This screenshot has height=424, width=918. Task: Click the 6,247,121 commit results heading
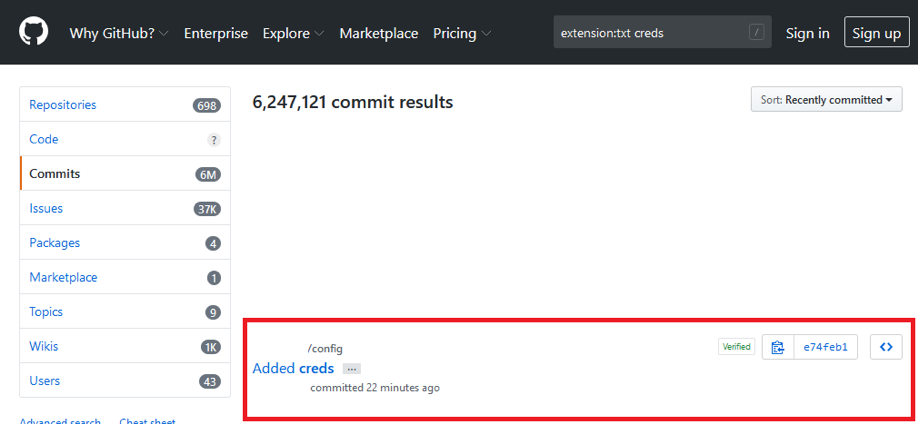(352, 102)
